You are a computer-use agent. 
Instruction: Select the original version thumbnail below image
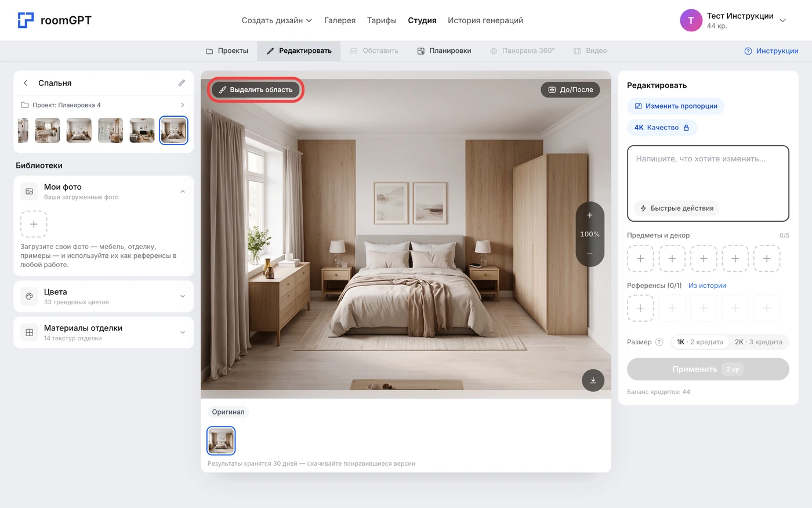click(221, 441)
